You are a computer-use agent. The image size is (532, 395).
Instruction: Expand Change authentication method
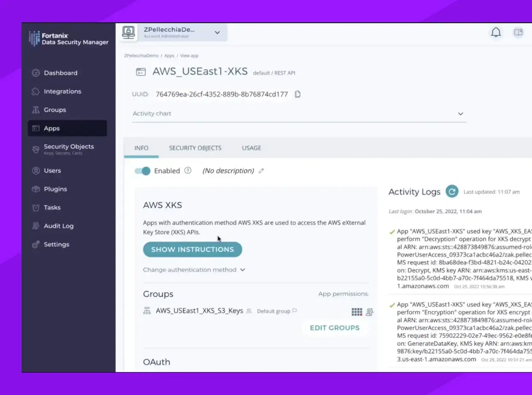pyautogui.click(x=194, y=270)
